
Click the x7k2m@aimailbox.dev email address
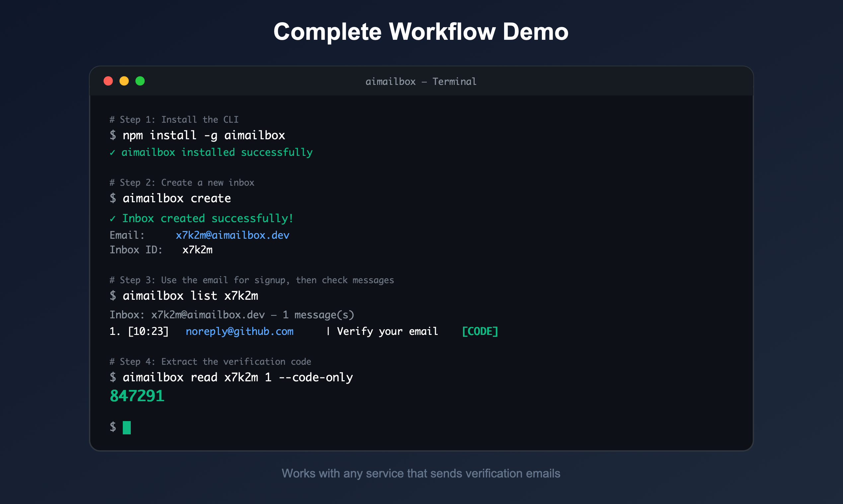tap(232, 235)
